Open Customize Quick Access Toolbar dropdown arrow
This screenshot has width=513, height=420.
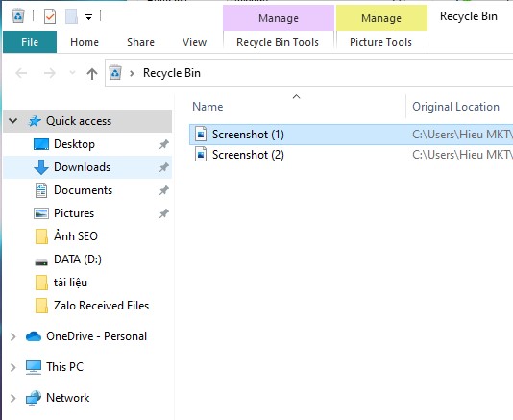pos(88,17)
